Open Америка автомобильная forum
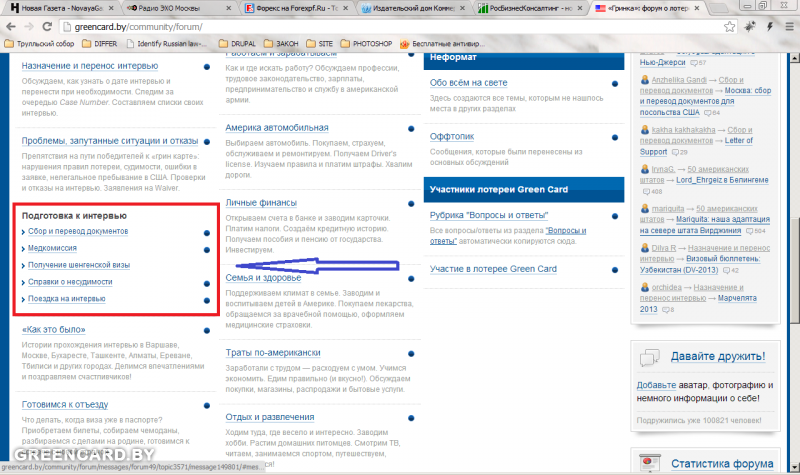The image size is (800, 475). [x=277, y=128]
